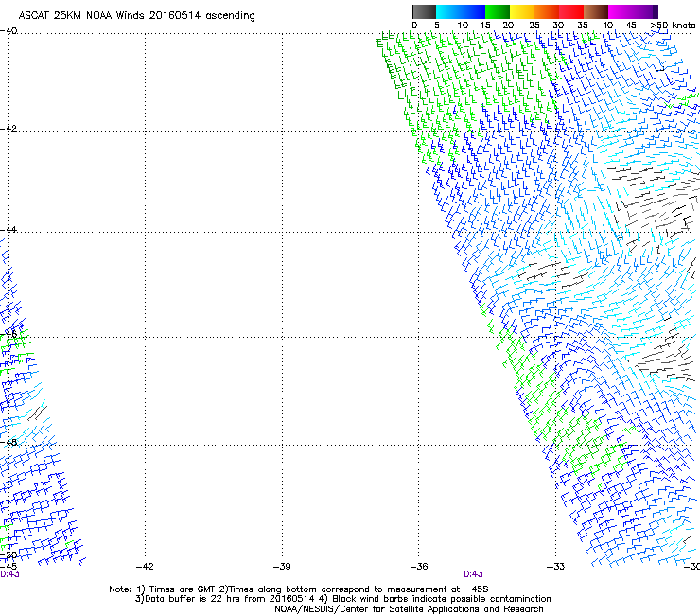This screenshot has width=700, height=615.
Task: Click the '15' tick label under the color bar
Action: 485,26
